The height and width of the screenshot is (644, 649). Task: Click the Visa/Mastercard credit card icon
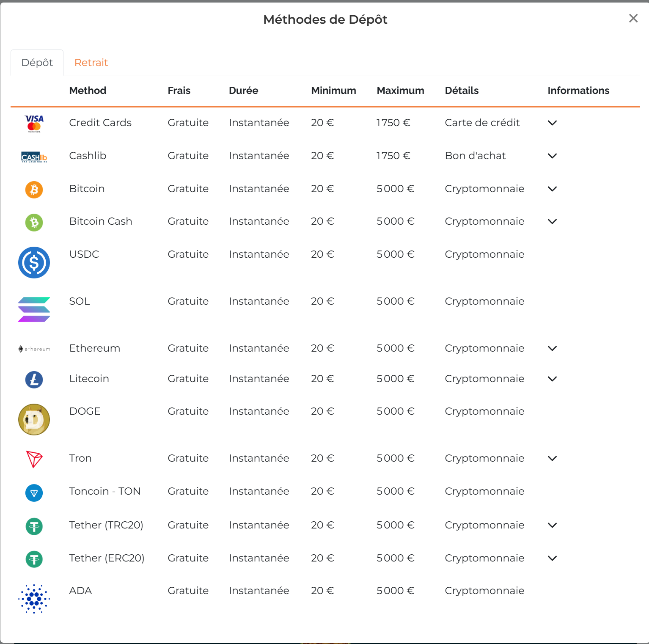pos(34,123)
